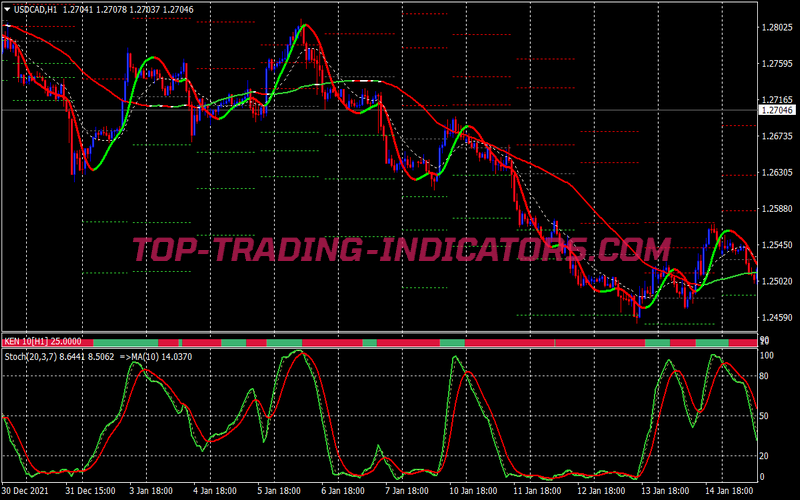Viewport: 800px width, 500px height.
Task: Click the current price label 1.27046
Action: point(779,110)
